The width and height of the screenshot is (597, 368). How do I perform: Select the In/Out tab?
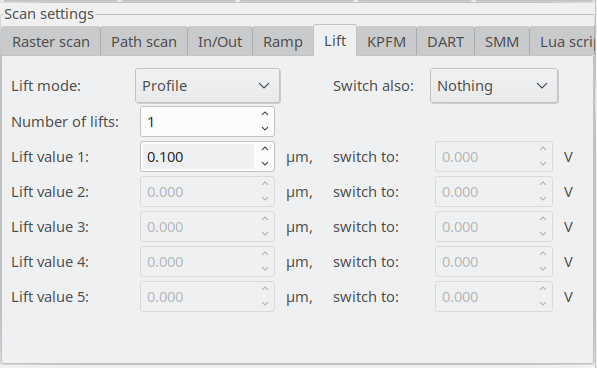click(x=220, y=41)
